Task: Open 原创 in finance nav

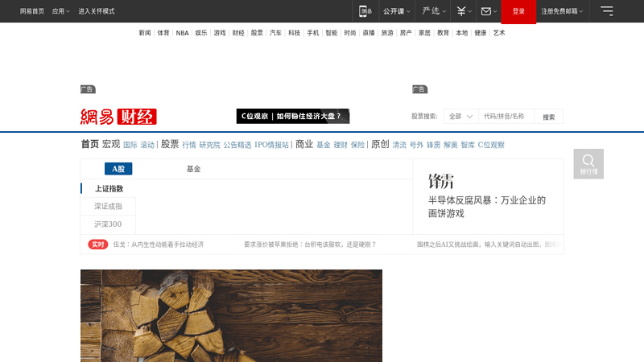Action: pyautogui.click(x=380, y=144)
